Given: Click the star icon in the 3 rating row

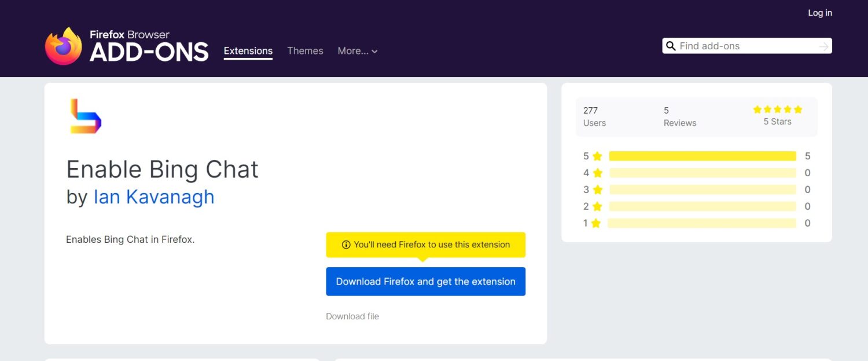Looking at the screenshot, I should (597, 189).
